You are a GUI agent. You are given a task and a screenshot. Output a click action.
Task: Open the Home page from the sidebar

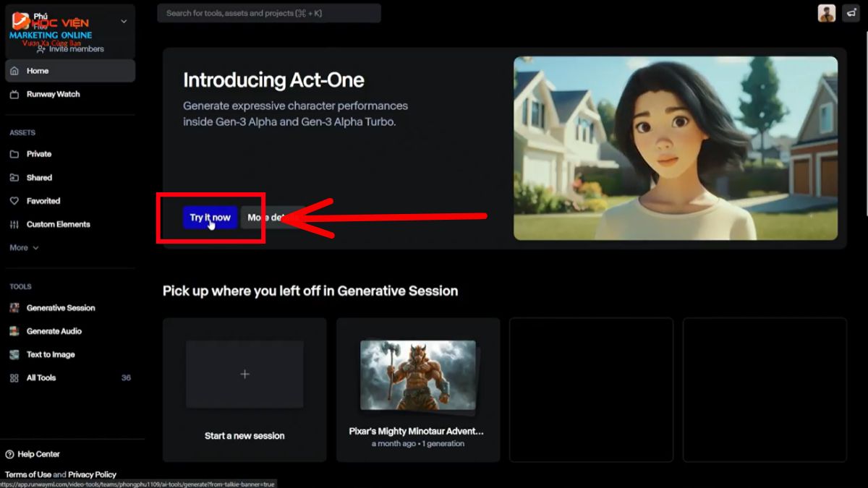pos(69,71)
